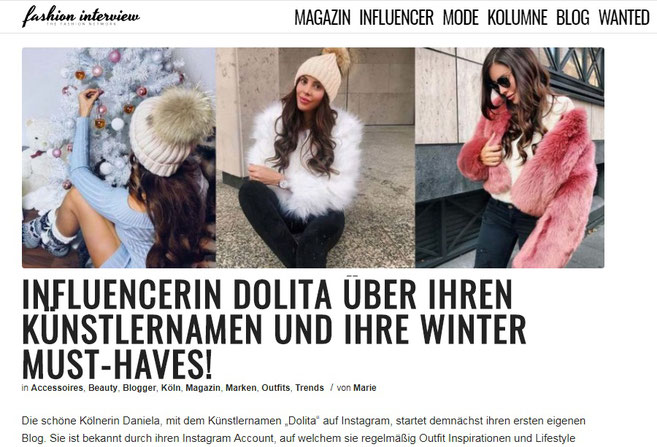Image resolution: width=657 pixels, height=447 pixels.
Task: Open the MAGAZIN menu item
Action: coord(322,18)
